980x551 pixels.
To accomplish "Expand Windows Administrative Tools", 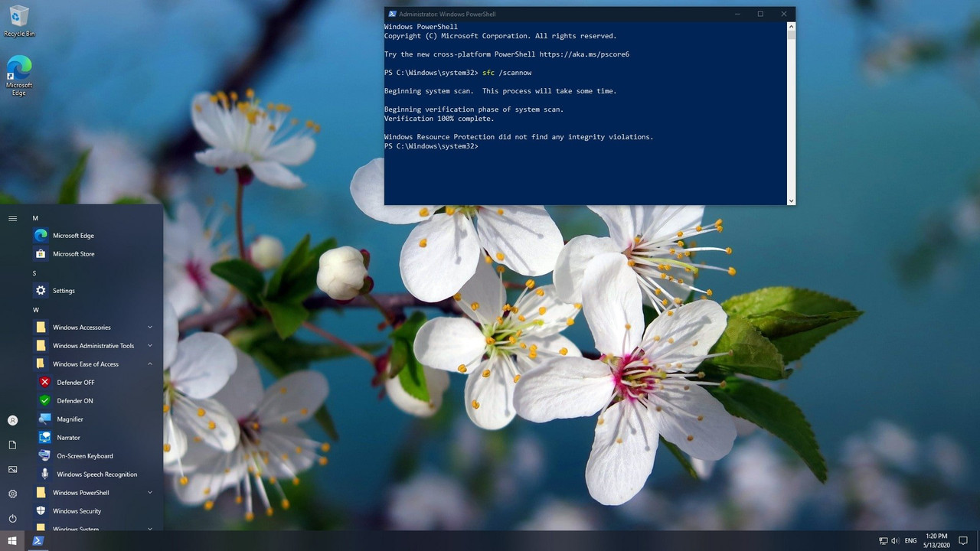I will tap(93, 345).
